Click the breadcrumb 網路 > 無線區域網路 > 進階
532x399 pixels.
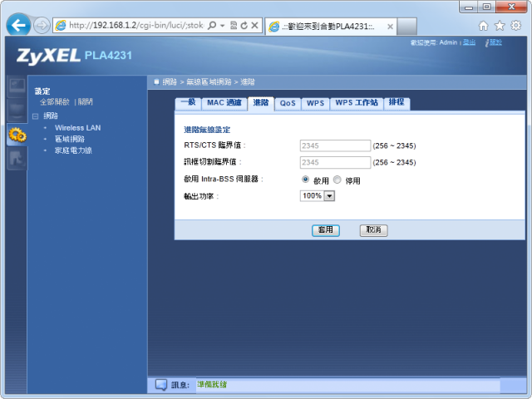click(x=209, y=81)
